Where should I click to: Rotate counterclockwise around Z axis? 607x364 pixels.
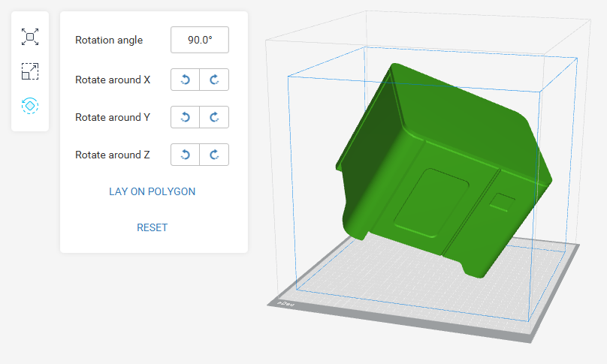(186, 155)
